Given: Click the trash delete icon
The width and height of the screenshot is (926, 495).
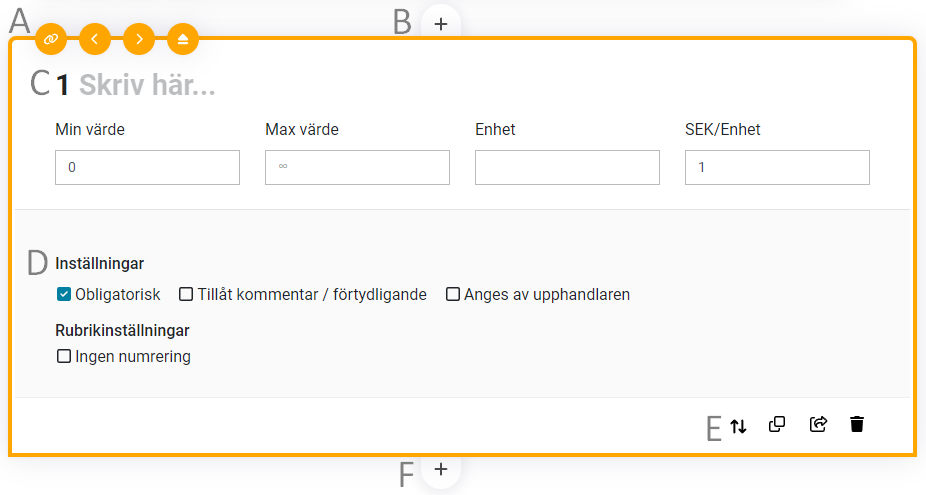Looking at the screenshot, I should [857, 424].
